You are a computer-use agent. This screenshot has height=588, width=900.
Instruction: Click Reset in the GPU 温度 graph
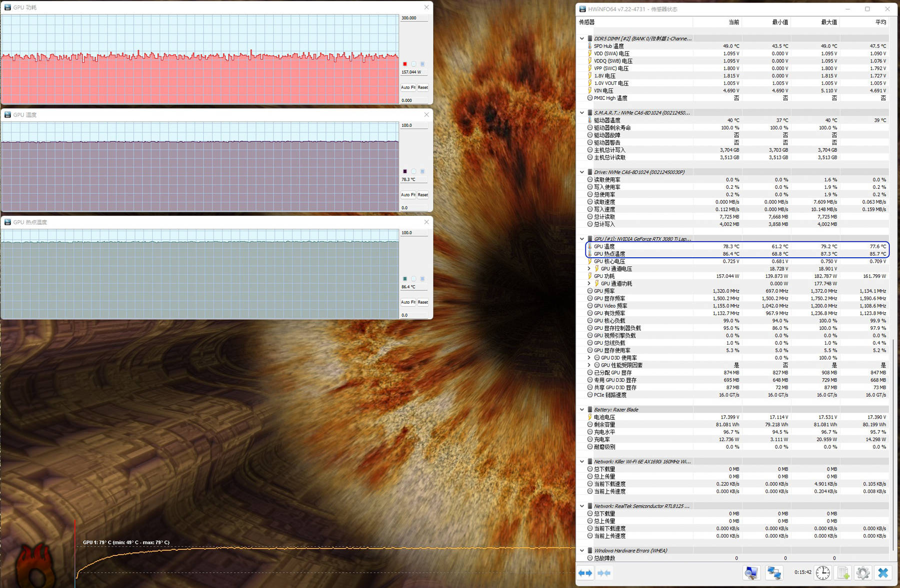point(423,195)
